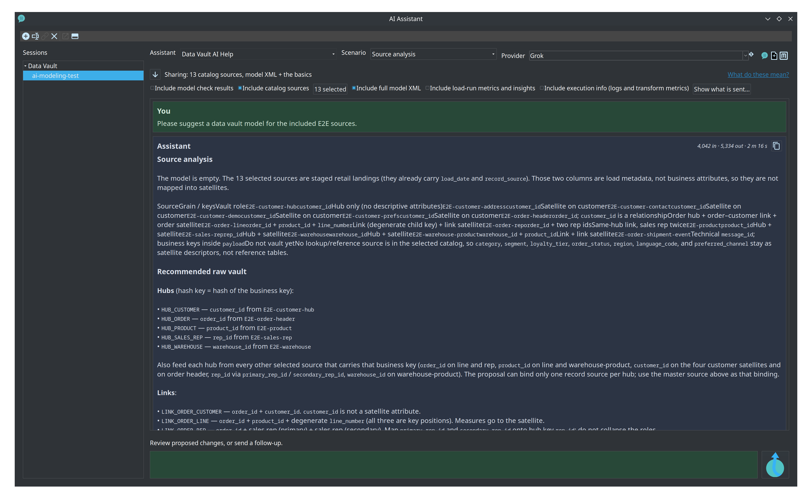This screenshot has width=812, height=504.
Task: Click the greyed-out link icon in the toolbar
Action: coord(45,36)
